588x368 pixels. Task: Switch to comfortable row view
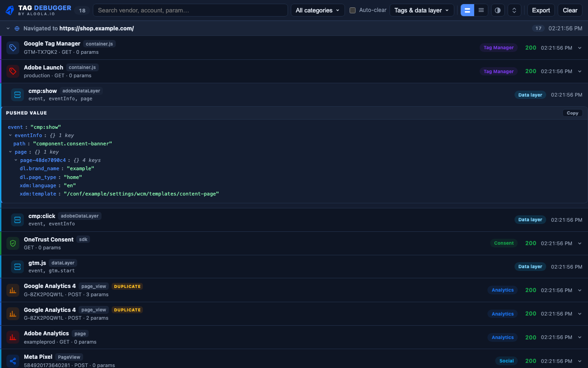point(467,10)
